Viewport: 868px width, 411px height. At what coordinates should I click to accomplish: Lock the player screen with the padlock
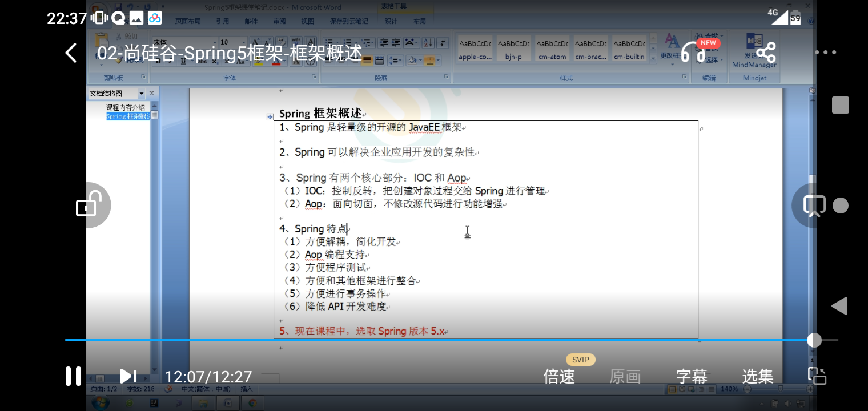tap(89, 204)
